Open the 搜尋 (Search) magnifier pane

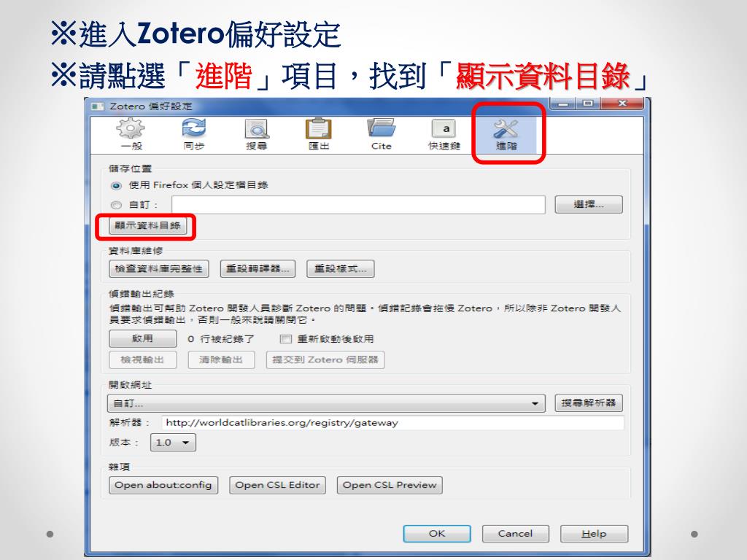[256, 134]
